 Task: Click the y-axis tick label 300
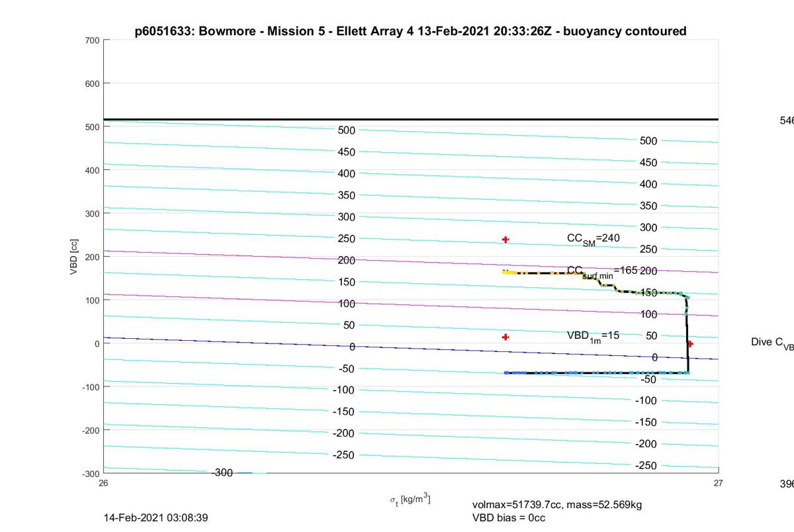click(x=91, y=214)
